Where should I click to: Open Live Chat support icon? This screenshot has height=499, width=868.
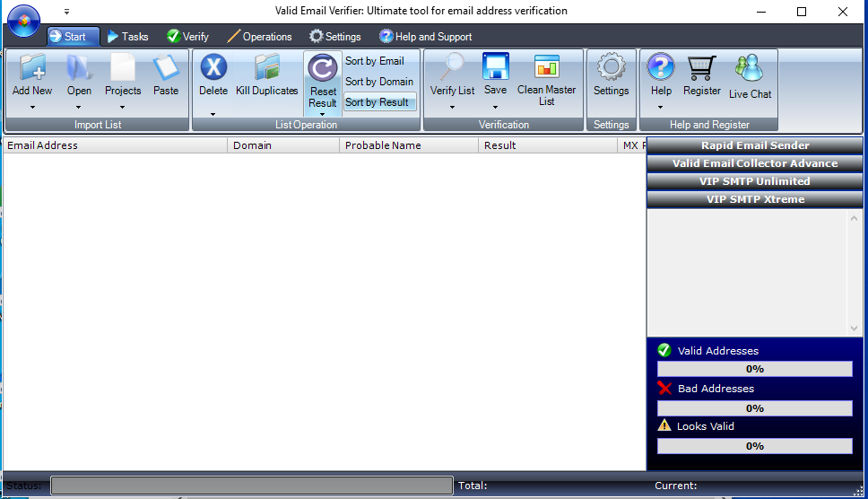(x=750, y=68)
